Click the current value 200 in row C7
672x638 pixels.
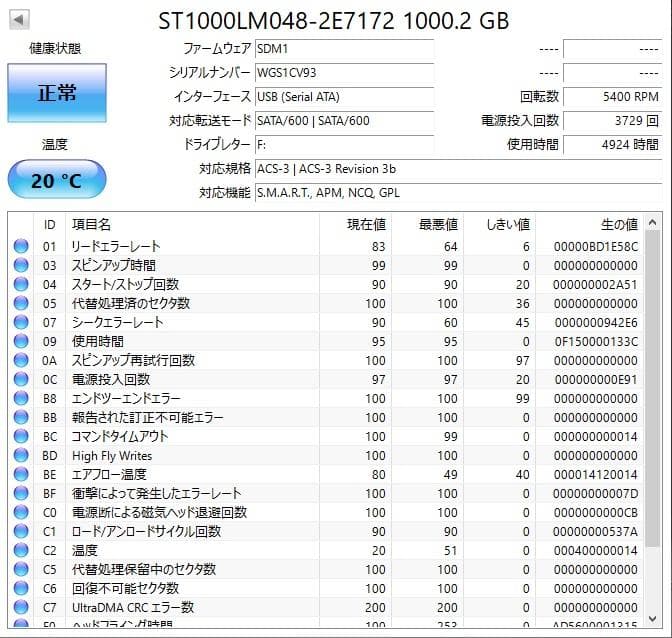[x=375, y=608]
